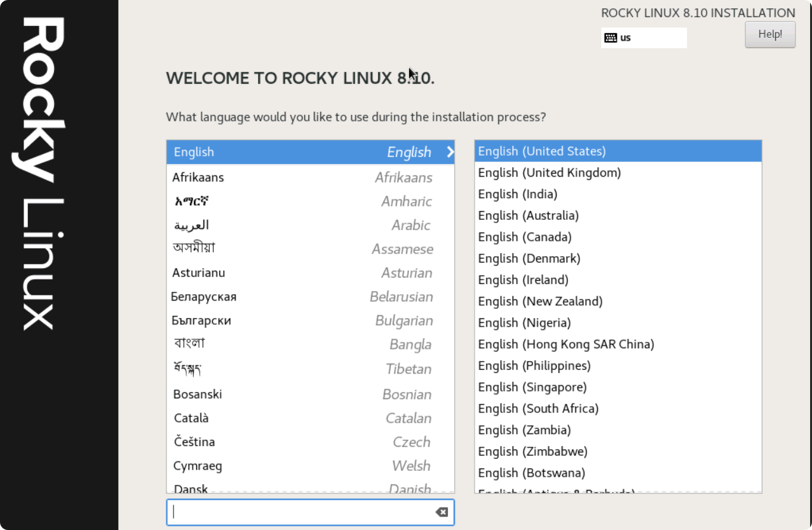Screen dimensions: 812x530
Task: Choose Amharic language row
Action: 311,201
